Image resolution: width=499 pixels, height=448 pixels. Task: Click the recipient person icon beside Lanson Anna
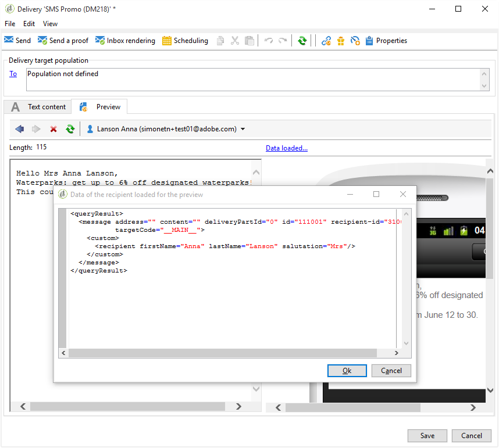(90, 129)
